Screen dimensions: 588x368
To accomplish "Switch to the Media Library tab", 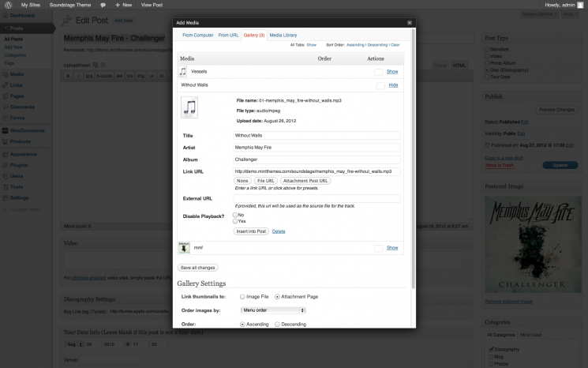I will (283, 36).
